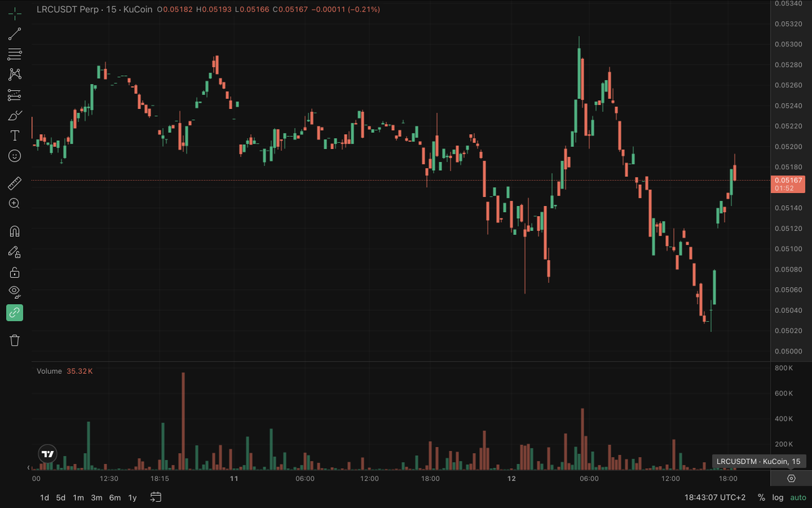The height and width of the screenshot is (508, 812).
Task: Click the 06:00 label after date 11
Action: (305, 478)
